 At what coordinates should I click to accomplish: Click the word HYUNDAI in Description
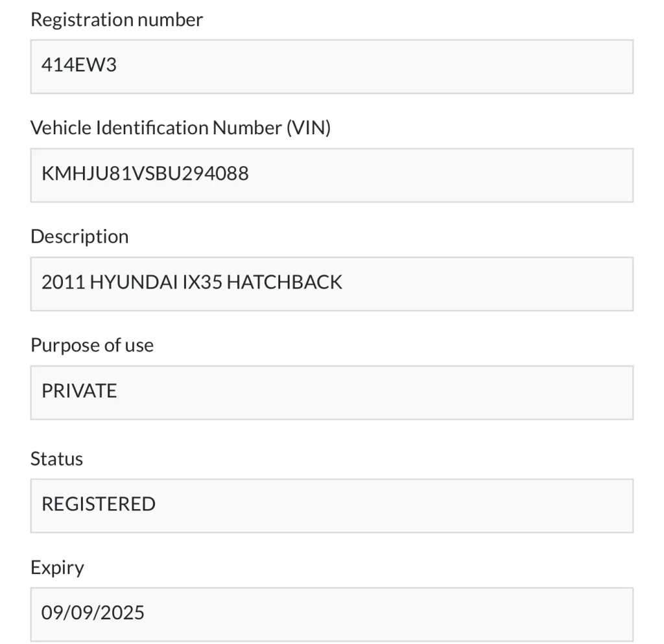(134, 283)
